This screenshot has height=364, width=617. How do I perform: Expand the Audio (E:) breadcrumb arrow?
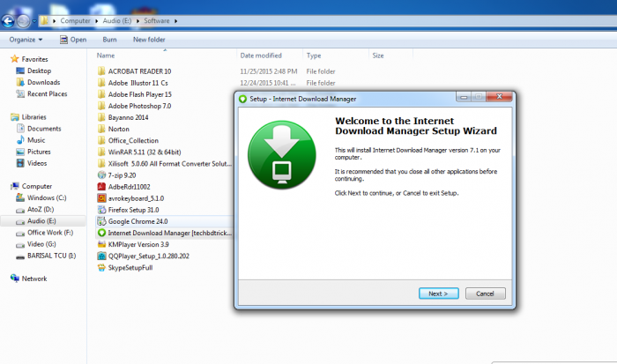point(138,21)
